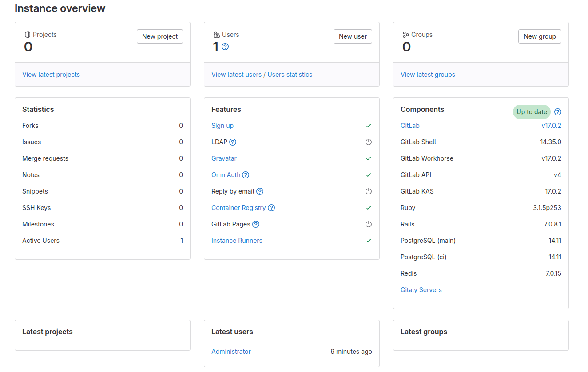Open the Gitaly Servers link
Image resolution: width=588 pixels, height=372 pixels.
point(421,290)
